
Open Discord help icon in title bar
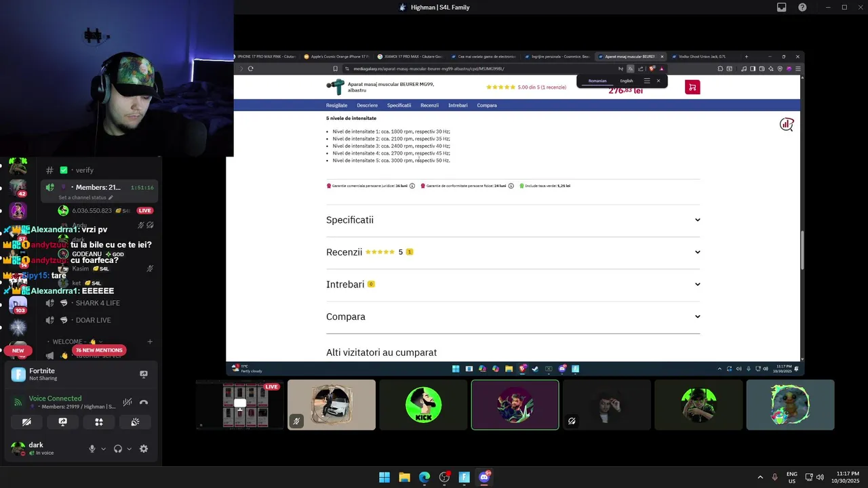coord(802,7)
